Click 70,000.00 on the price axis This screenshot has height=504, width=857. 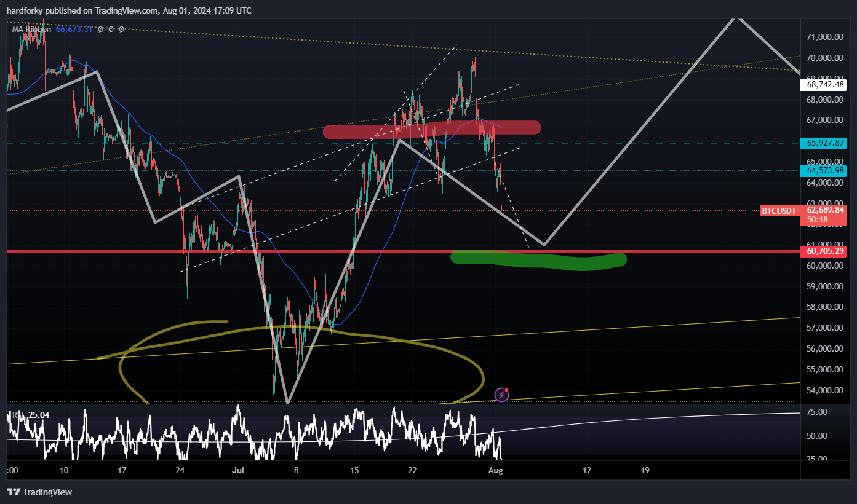coord(825,58)
